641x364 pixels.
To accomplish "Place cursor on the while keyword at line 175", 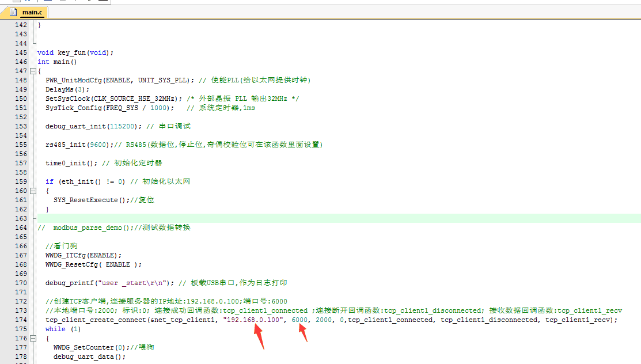I will (55, 329).
